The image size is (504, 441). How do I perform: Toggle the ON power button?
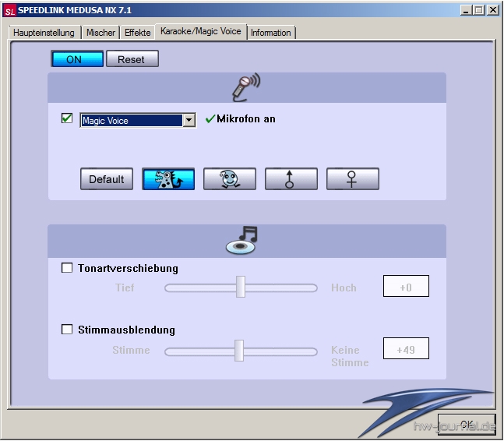click(x=77, y=59)
